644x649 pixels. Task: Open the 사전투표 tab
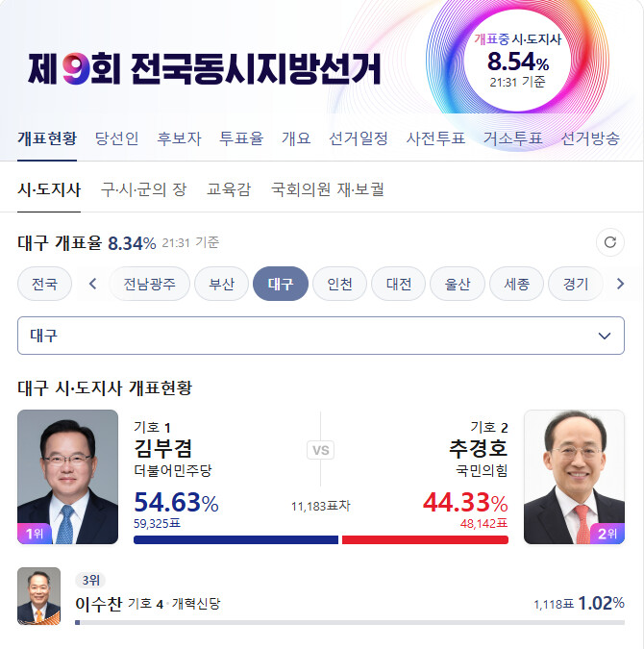[435, 138]
